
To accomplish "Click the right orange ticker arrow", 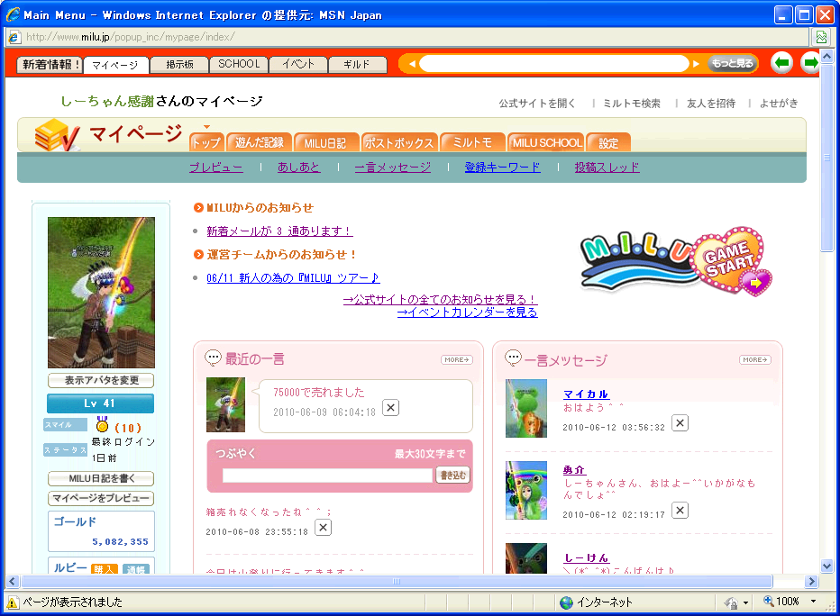I will [696, 64].
